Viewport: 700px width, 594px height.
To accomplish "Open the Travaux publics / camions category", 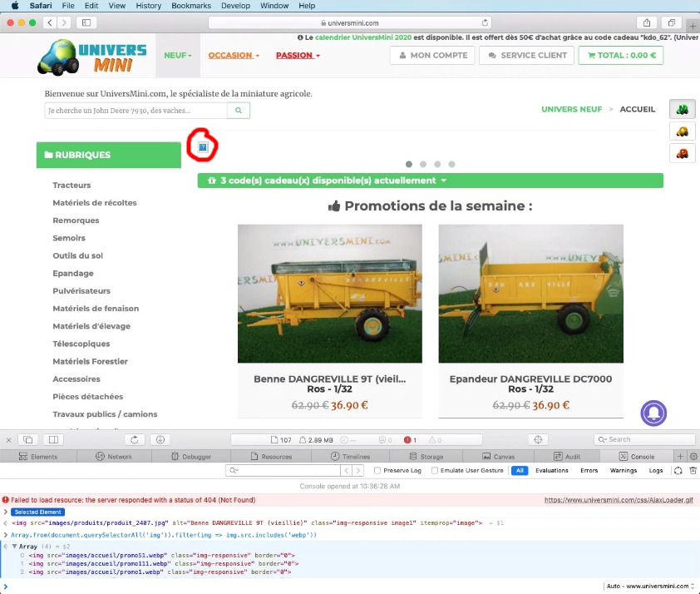I will pos(105,414).
